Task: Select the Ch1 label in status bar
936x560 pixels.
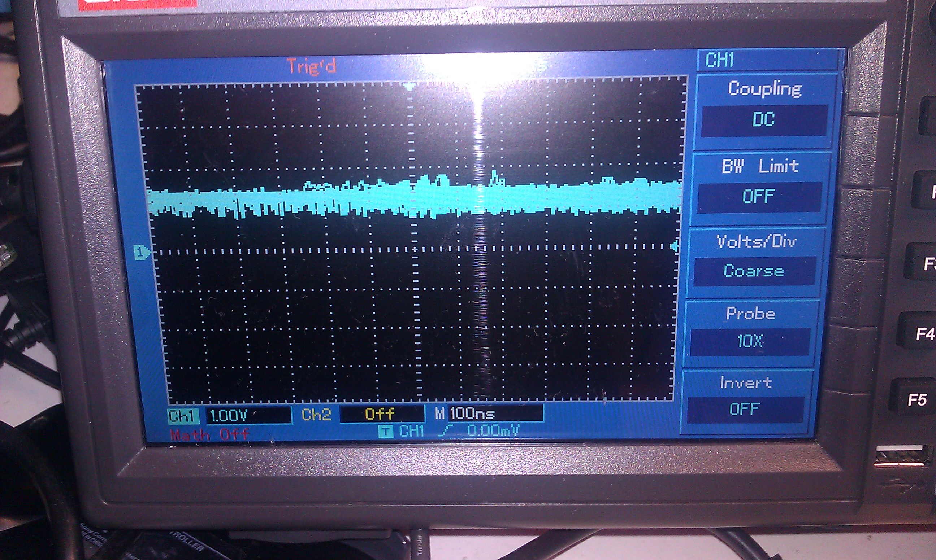Action: 183,416
